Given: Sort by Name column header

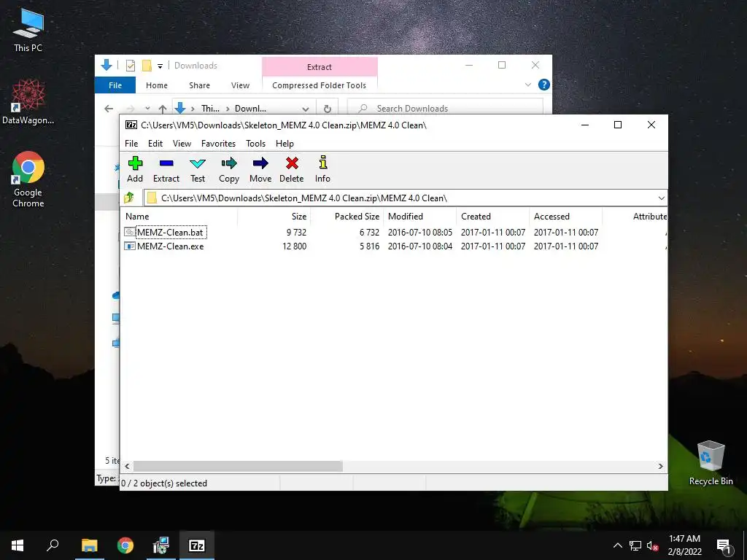Looking at the screenshot, I should point(179,216).
